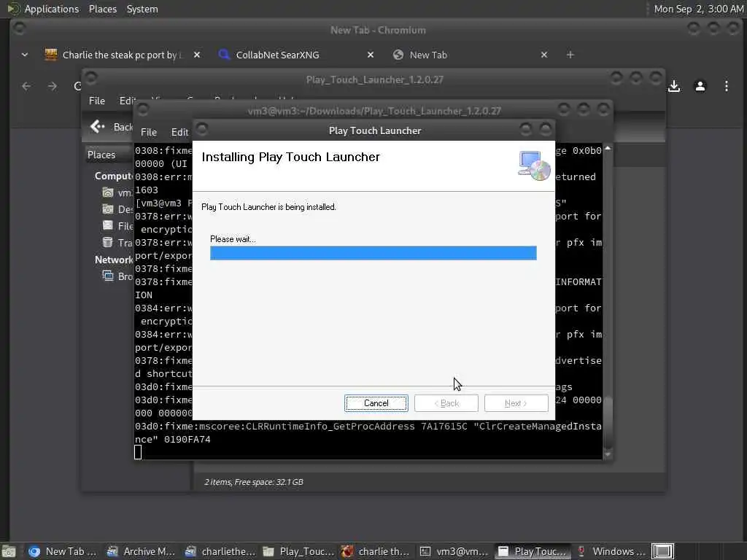Switch to Archive Manager taskbar item
This screenshot has width=747, height=560.
tap(141, 551)
